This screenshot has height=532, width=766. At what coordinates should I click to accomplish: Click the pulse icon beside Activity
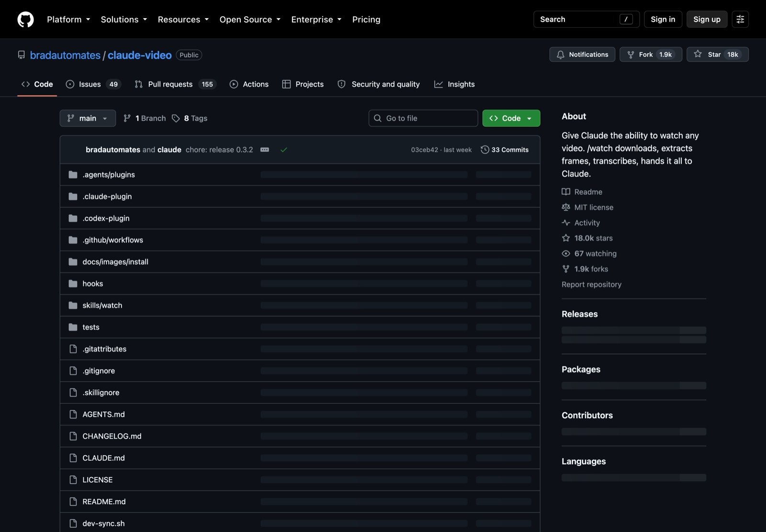click(566, 223)
